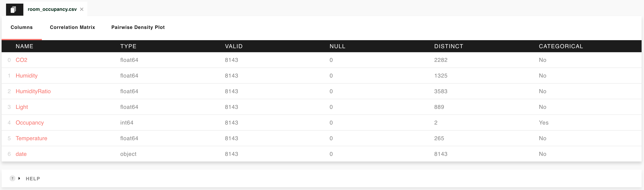Open the CO2 column link
Viewport: 644px width, 190px height.
(21, 60)
